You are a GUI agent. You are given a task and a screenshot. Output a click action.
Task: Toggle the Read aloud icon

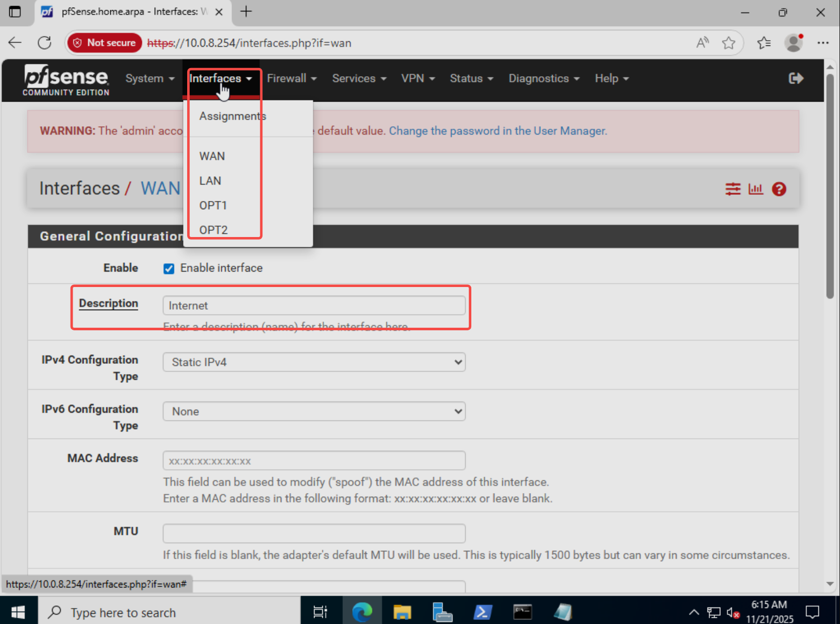pos(702,43)
